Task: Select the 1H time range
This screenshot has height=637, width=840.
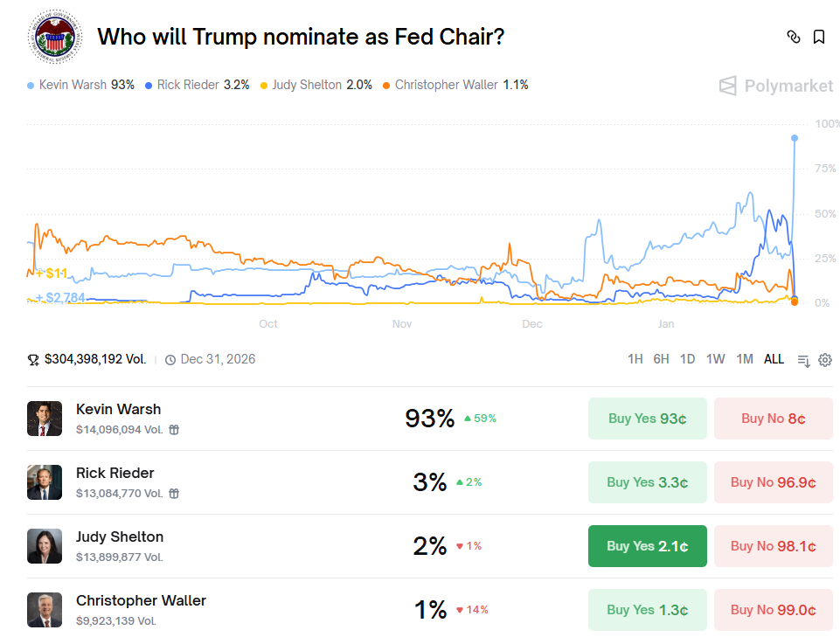Action: [635, 359]
